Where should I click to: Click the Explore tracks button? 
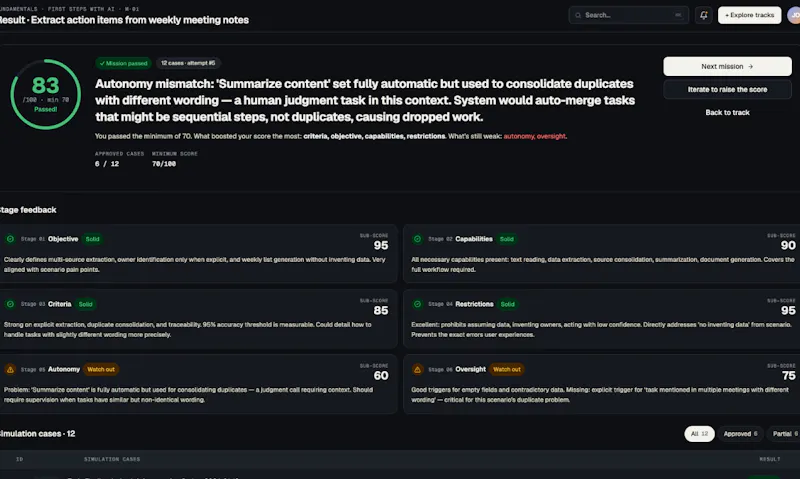click(749, 15)
